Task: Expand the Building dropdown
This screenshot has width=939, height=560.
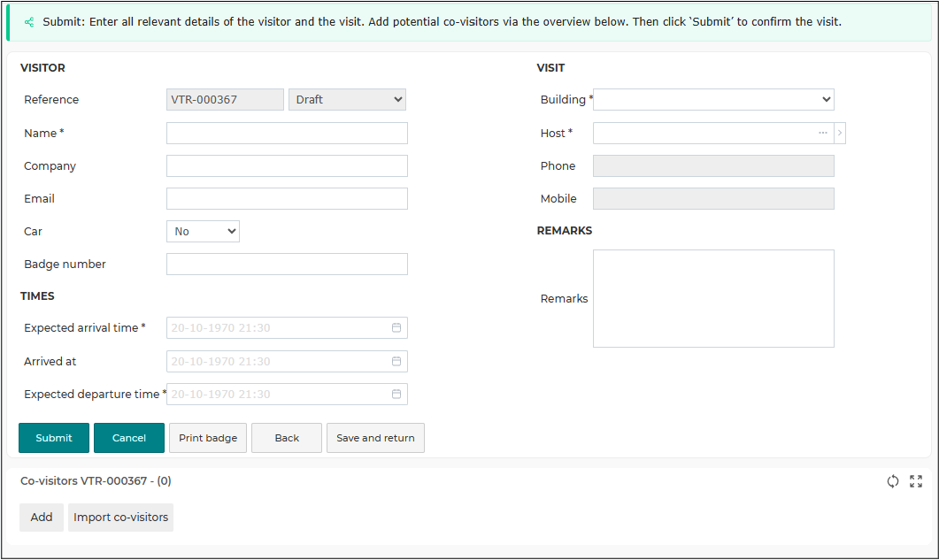Action: point(713,99)
